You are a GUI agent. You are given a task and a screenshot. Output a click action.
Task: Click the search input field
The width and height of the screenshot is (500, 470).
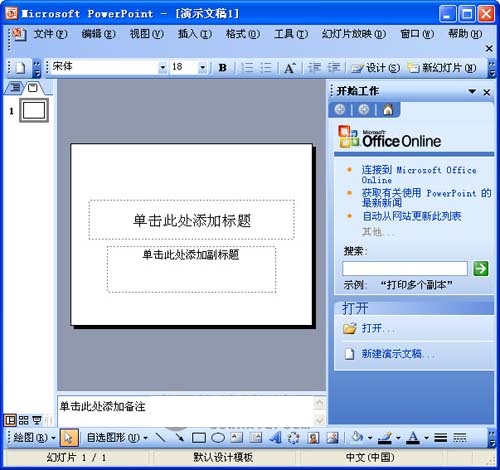405,268
